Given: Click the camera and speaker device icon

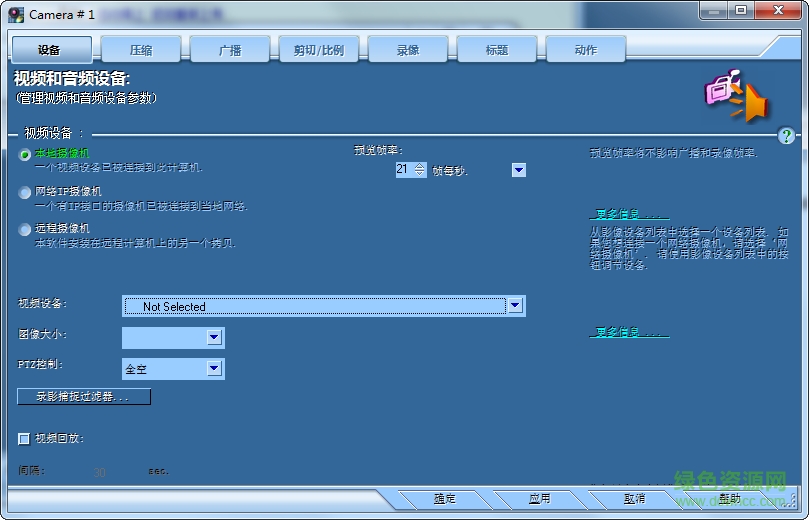Looking at the screenshot, I should point(737,96).
